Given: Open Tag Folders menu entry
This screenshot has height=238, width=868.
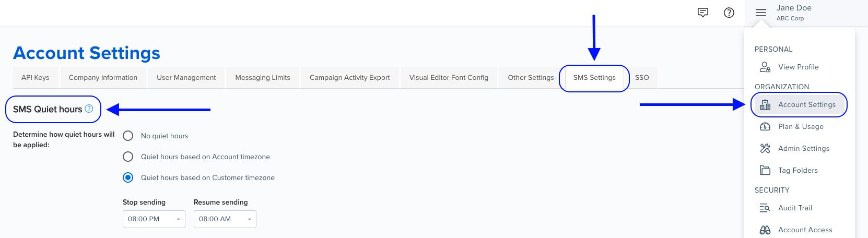Looking at the screenshot, I should [799, 170].
